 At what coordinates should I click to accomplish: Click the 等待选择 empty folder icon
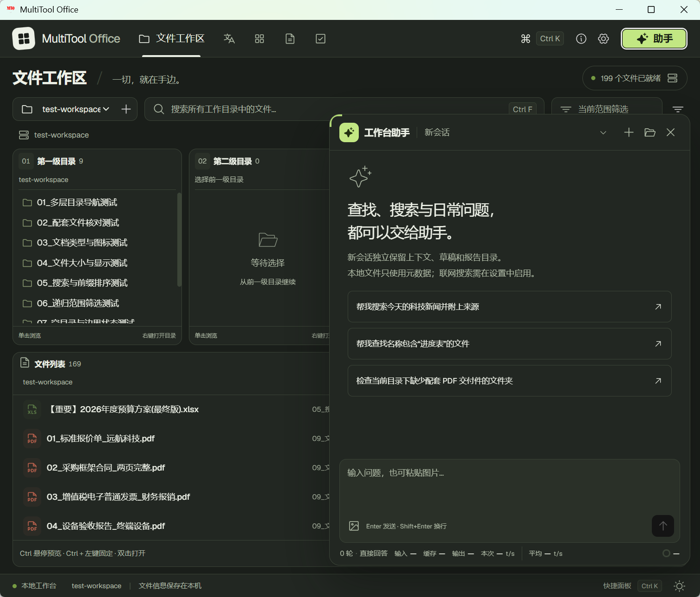pos(268,240)
